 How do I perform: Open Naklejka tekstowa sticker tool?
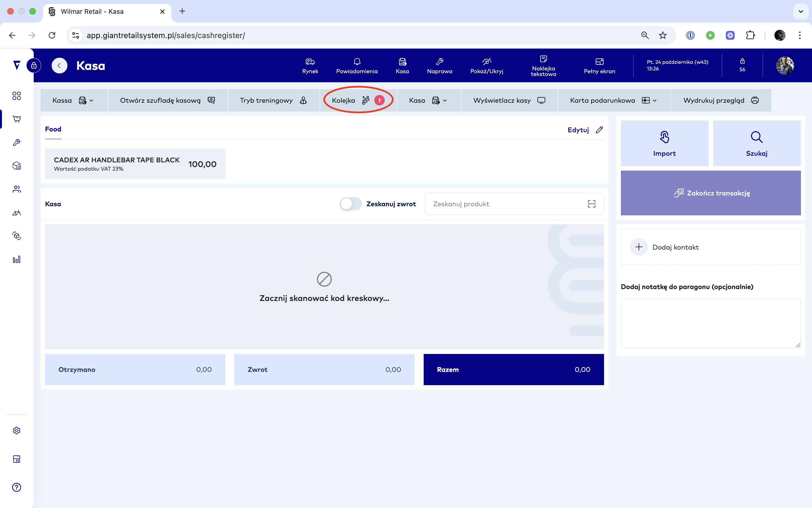click(x=543, y=65)
